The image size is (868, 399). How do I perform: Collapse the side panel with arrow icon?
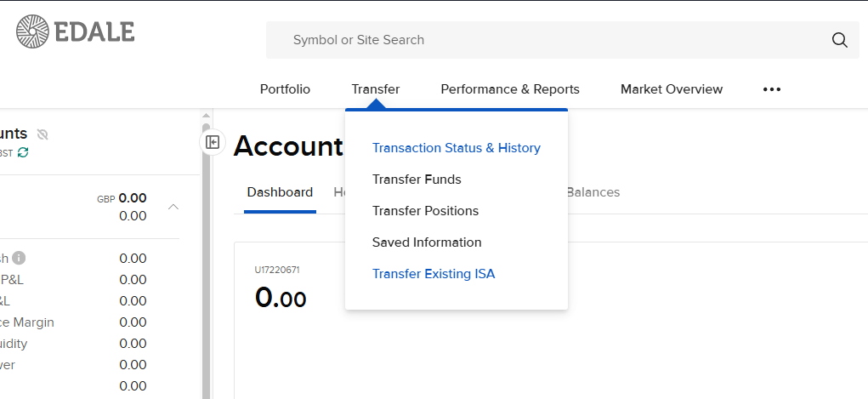pos(213,142)
